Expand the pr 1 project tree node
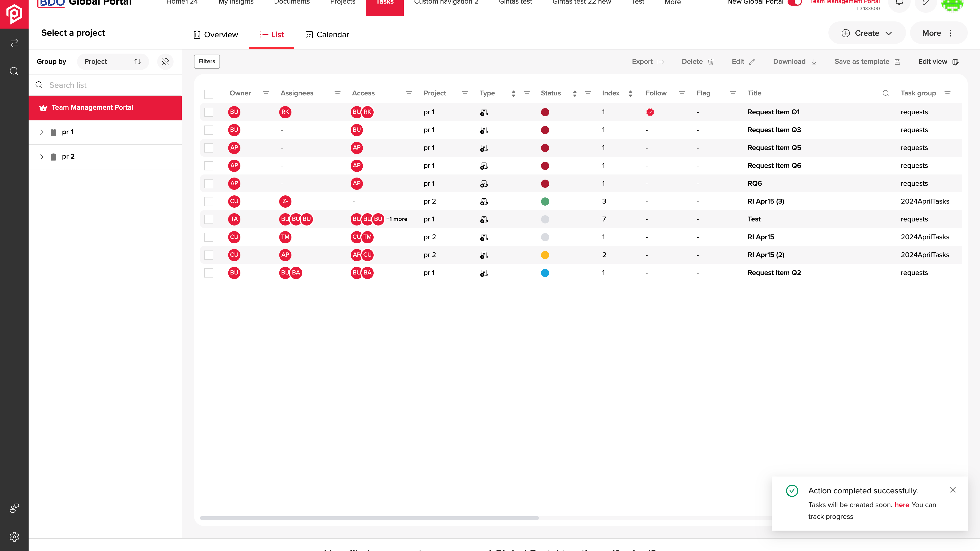 click(x=42, y=132)
